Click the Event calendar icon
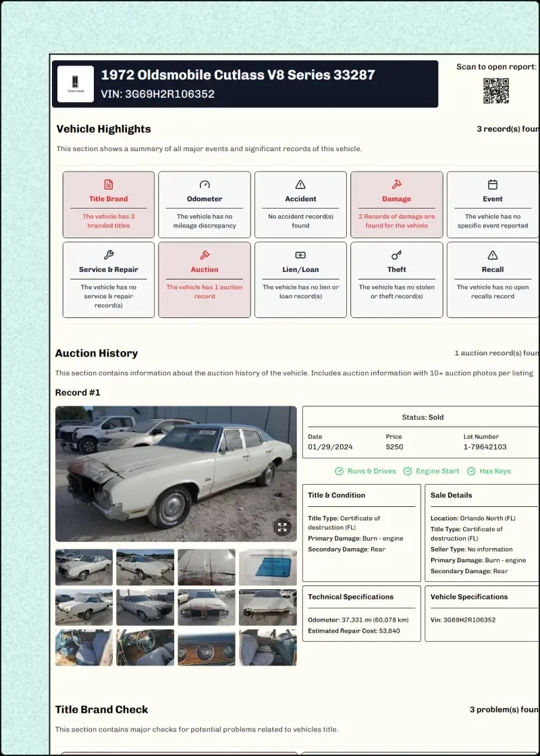Screen dimensions: 540x756 pyautogui.click(x=492, y=185)
